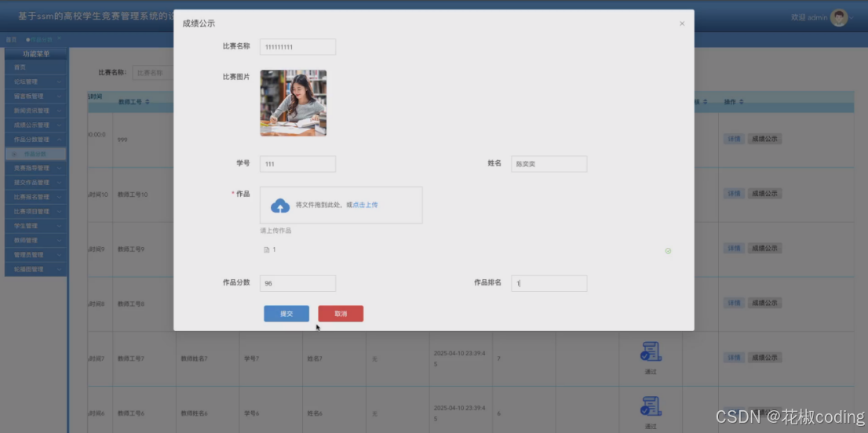Select the 作品分数 submenu item
This screenshot has width=868, height=433.
[36, 154]
